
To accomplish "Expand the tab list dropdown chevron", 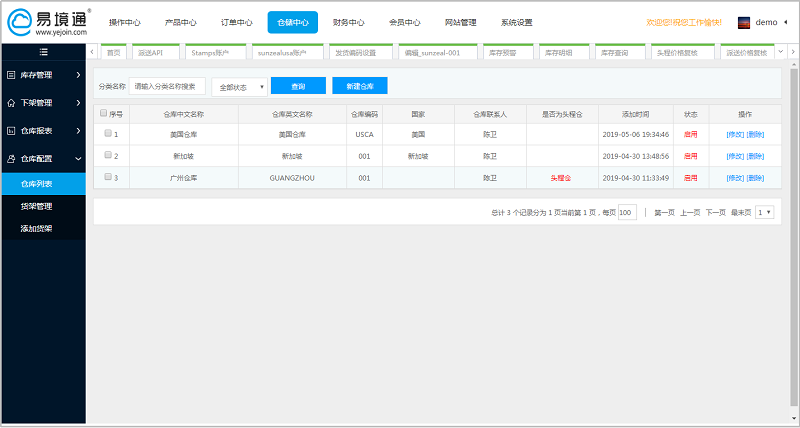I will coord(779,52).
